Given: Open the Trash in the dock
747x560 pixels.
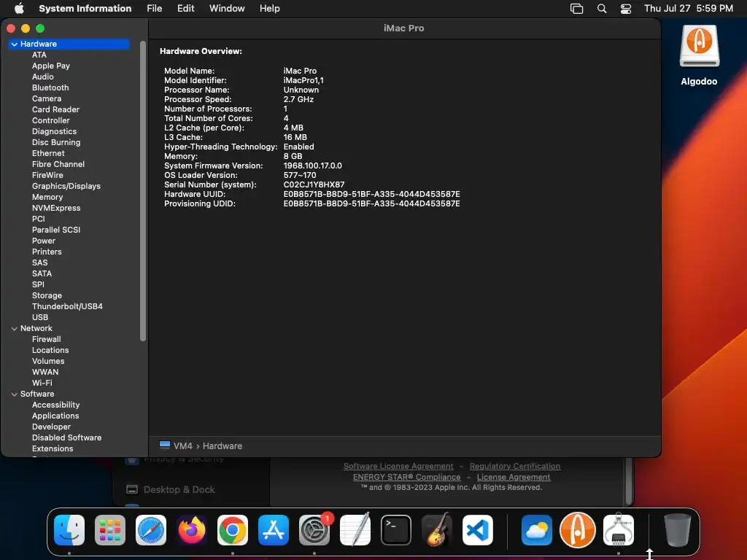Looking at the screenshot, I should pyautogui.click(x=677, y=530).
